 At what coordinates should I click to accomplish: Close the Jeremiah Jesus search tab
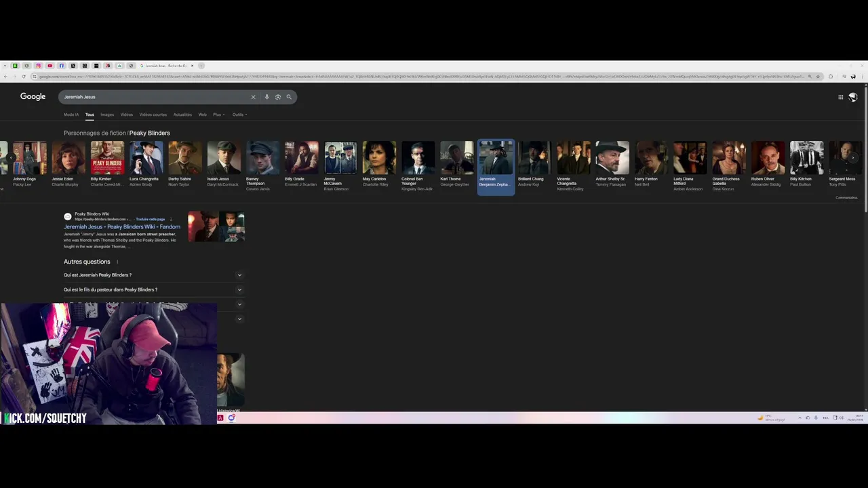[x=192, y=66]
